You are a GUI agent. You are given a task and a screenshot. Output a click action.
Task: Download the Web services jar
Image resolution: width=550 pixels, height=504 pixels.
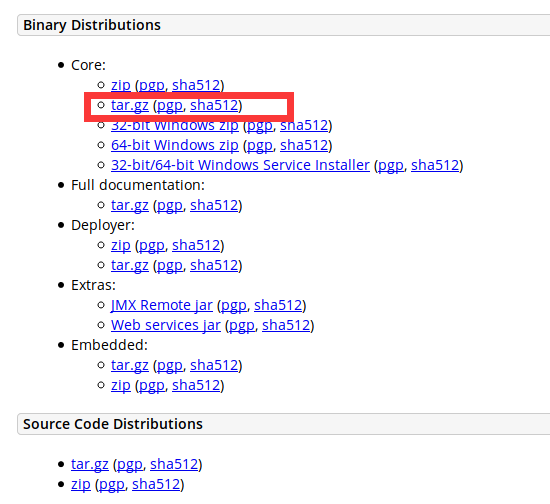166,325
